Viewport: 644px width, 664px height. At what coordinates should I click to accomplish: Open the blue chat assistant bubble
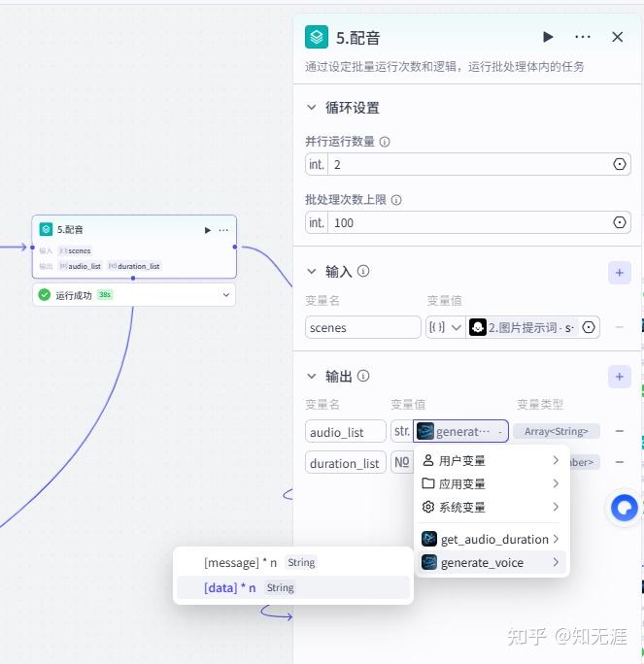tap(624, 508)
